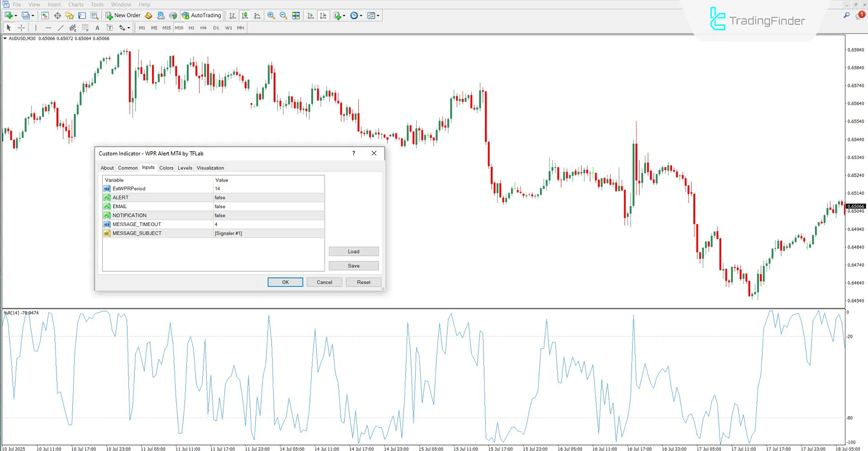Zoom in on the chart
The image size is (868, 451).
271,15
